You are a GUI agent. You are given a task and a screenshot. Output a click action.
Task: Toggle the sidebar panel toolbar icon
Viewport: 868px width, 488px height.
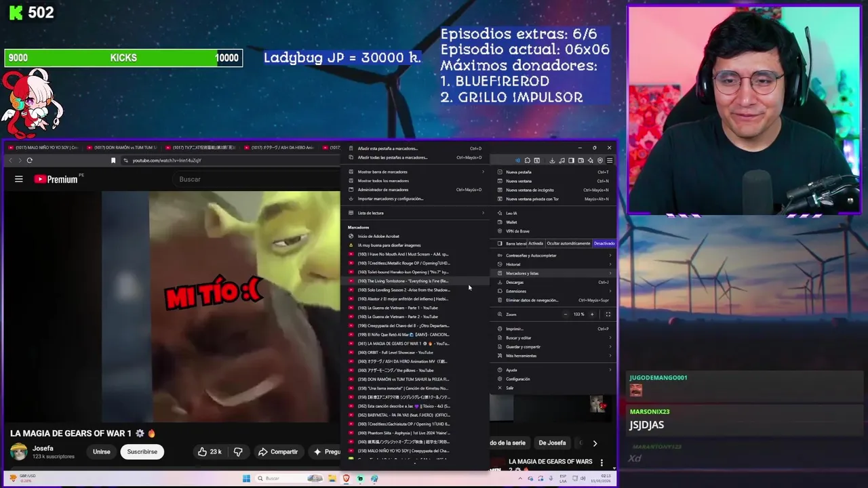click(571, 161)
